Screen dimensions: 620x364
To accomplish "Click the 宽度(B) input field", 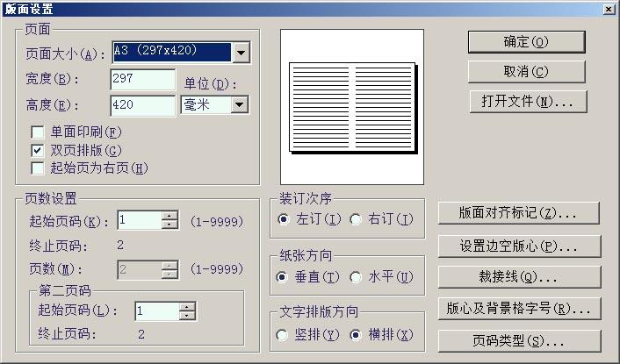I will click(143, 79).
